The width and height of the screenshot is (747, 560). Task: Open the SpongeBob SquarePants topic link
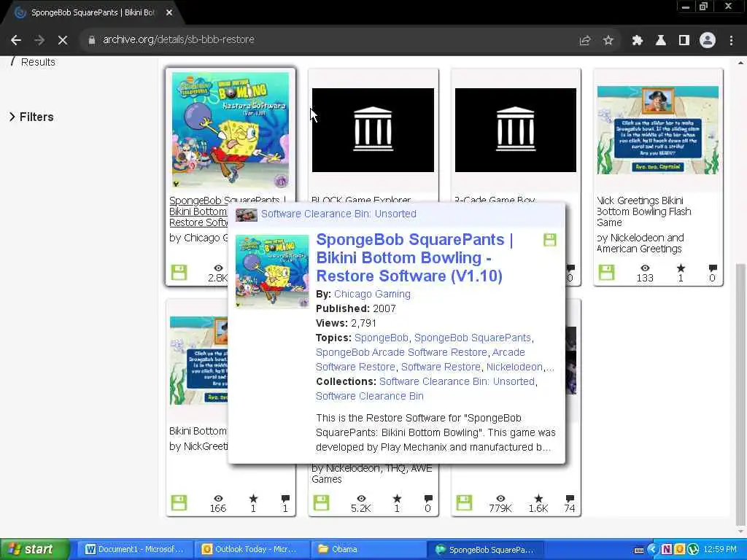[x=472, y=338]
